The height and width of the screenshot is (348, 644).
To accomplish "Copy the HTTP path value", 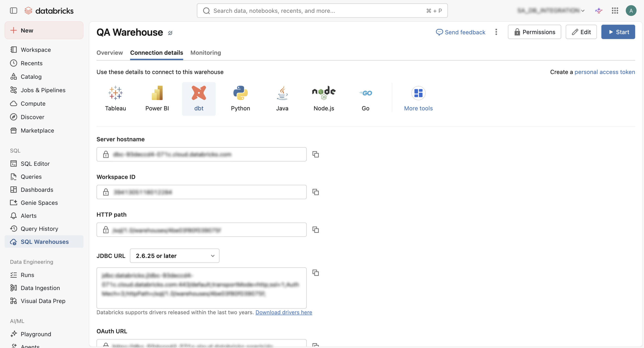I will click(x=316, y=230).
